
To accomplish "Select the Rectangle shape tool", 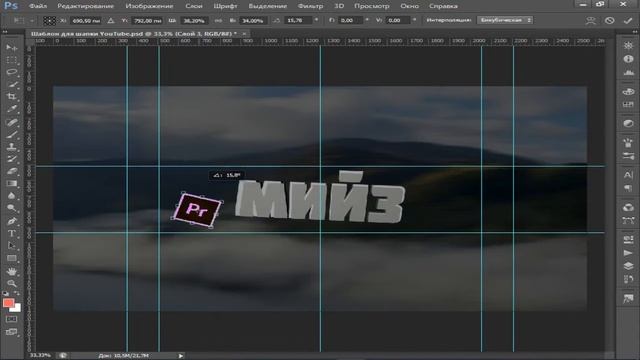I will pos(11,258).
